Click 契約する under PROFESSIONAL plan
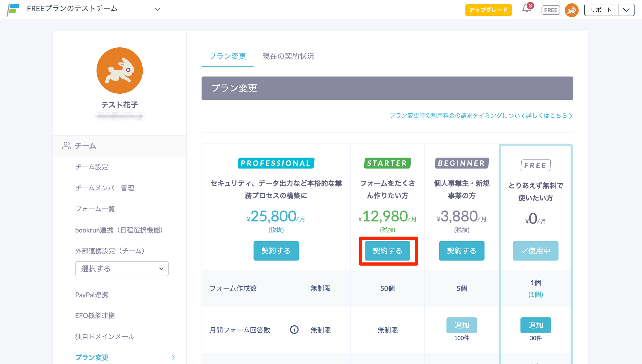This screenshot has width=642, height=364. (276, 251)
